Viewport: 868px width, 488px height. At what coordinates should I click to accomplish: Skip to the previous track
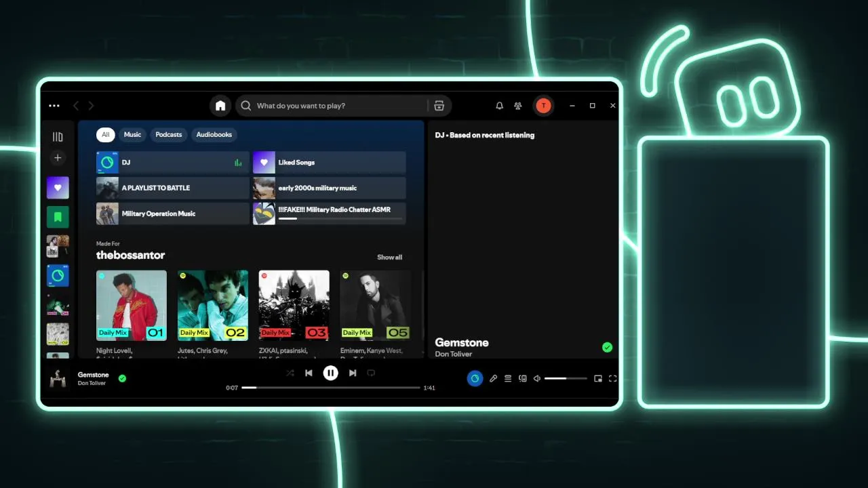tap(309, 373)
